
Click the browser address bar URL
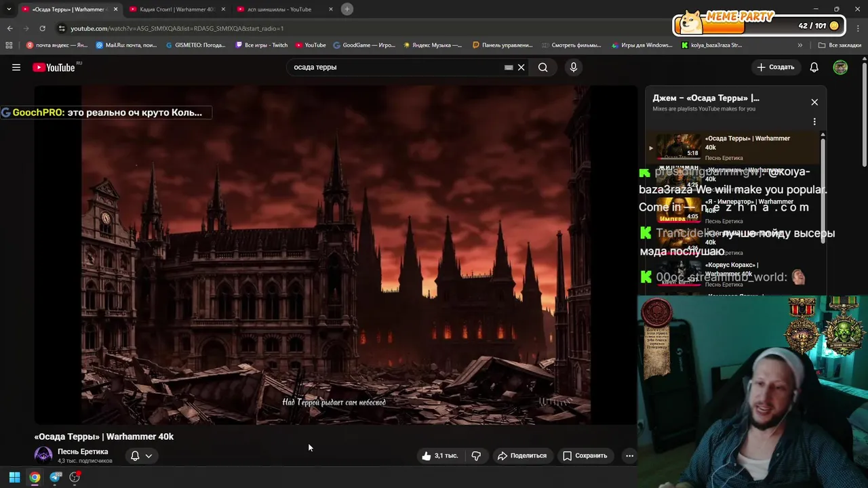tap(177, 28)
